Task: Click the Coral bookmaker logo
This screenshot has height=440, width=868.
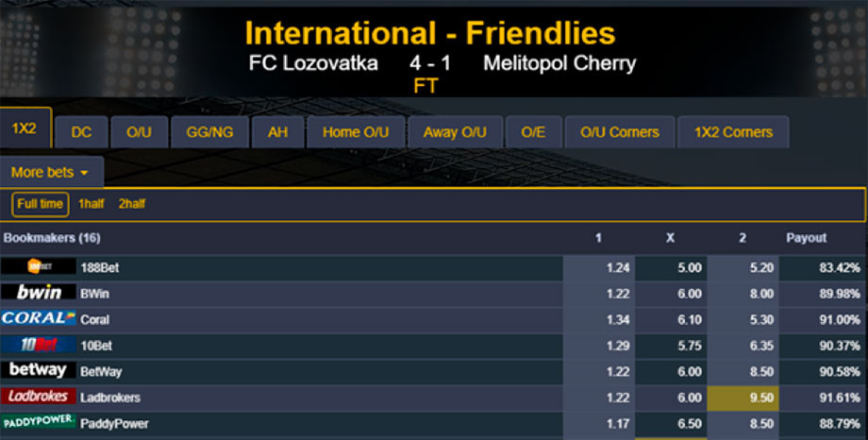Action: pyautogui.click(x=39, y=319)
